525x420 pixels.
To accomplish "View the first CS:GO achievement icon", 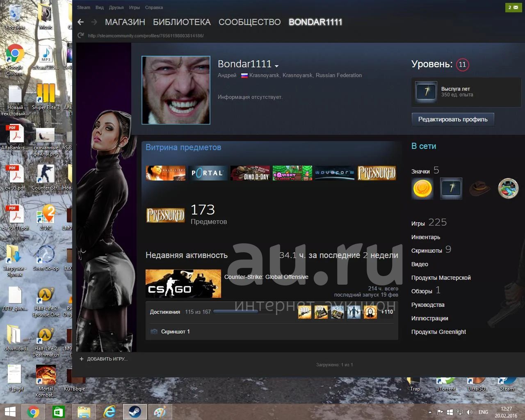I will pyautogui.click(x=304, y=312).
